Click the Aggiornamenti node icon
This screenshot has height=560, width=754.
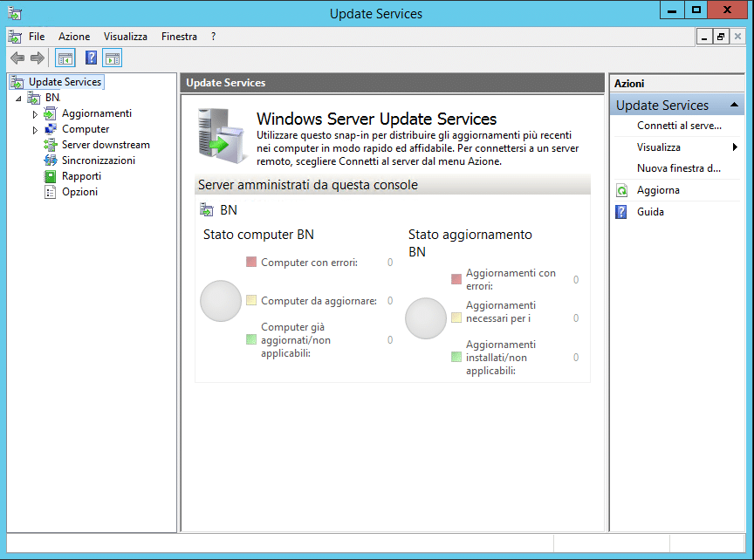coord(50,113)
